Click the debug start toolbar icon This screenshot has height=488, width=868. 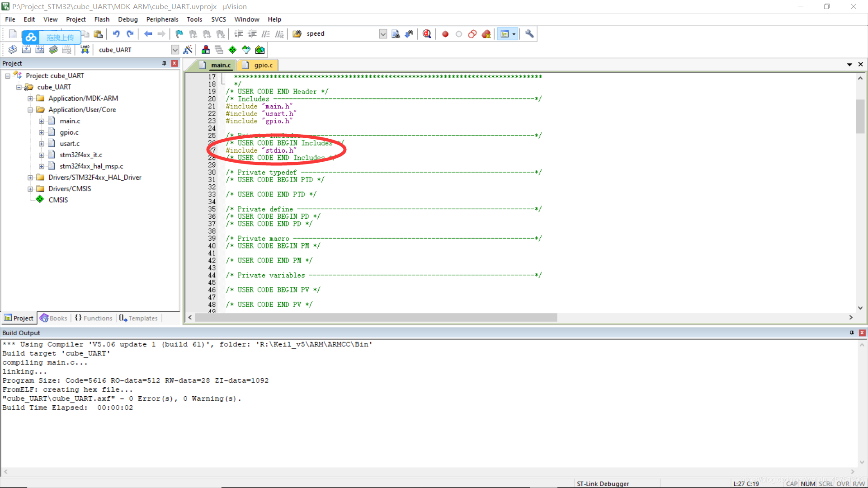pos(427,34)
